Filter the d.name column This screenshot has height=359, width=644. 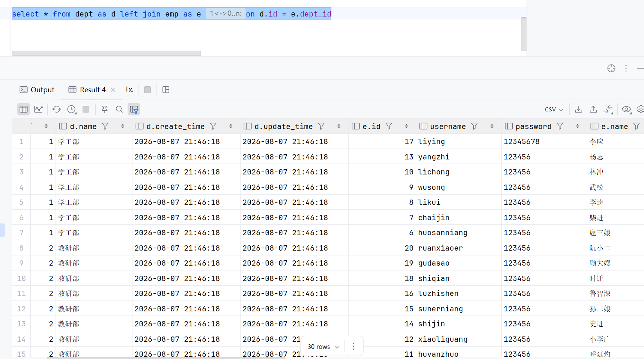pos(105,126)
